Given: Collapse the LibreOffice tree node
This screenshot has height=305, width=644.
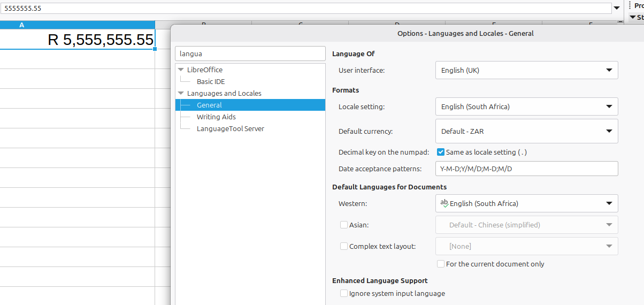Looking at the screenshot, I should point(181,70).
